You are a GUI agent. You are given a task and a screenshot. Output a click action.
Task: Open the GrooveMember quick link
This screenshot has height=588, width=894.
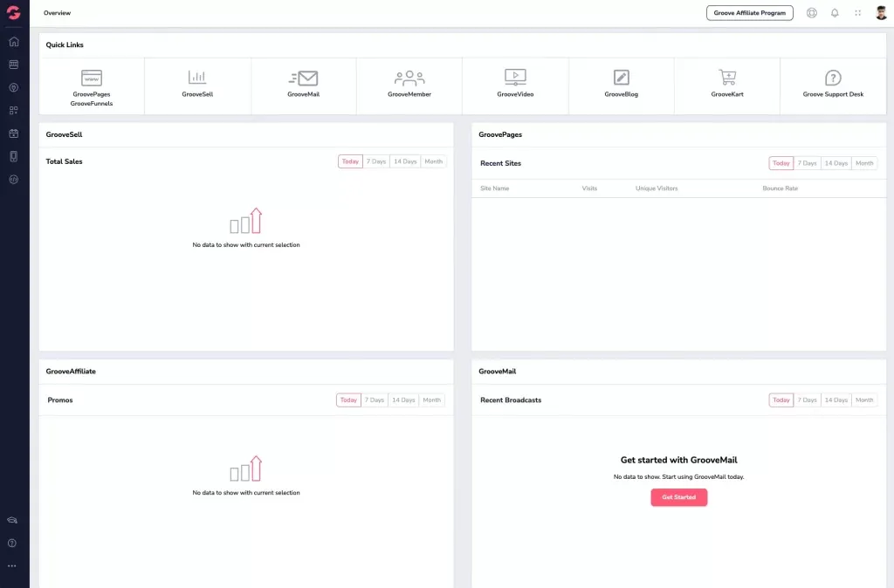click(409, 86)
